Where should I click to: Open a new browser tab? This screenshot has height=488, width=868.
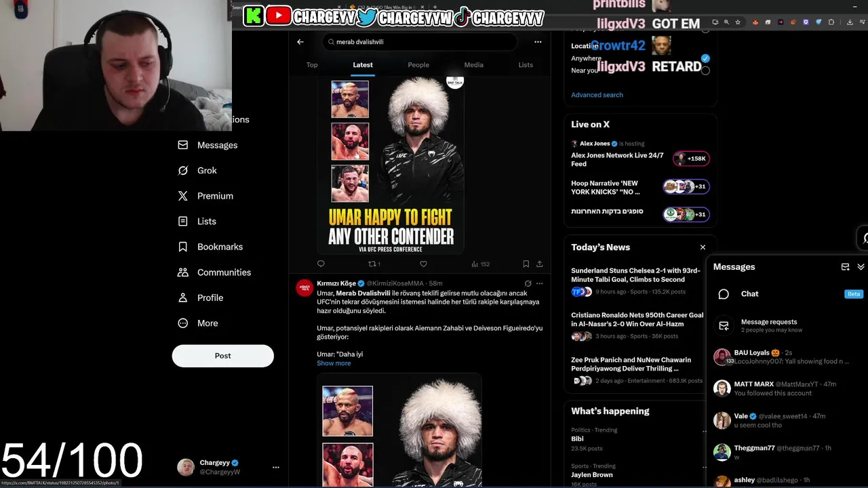435,7
